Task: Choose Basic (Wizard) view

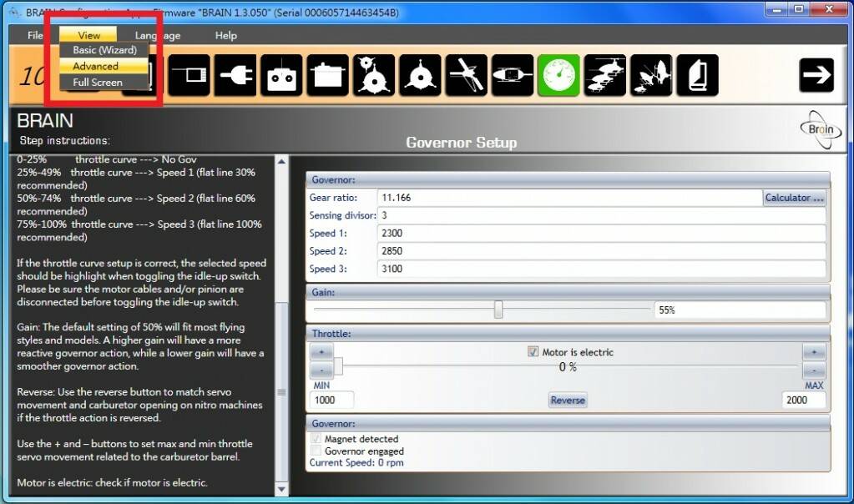Action: coord(104,50)
